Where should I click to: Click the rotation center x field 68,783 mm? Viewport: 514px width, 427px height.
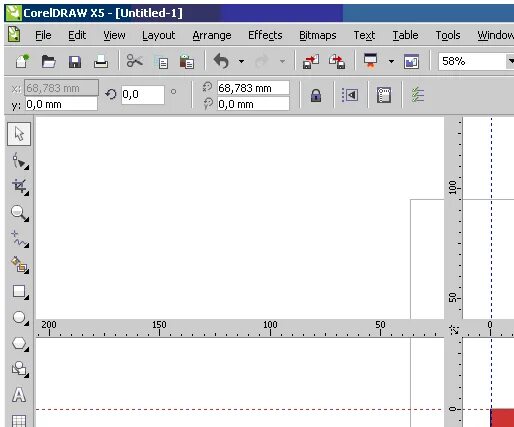tap(253, 88)
